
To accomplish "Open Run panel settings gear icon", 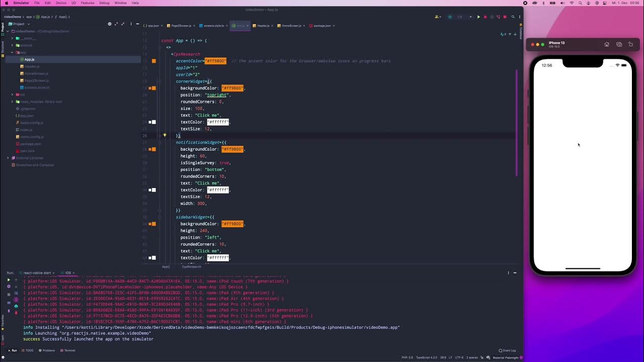I will [x=9, y=287].
